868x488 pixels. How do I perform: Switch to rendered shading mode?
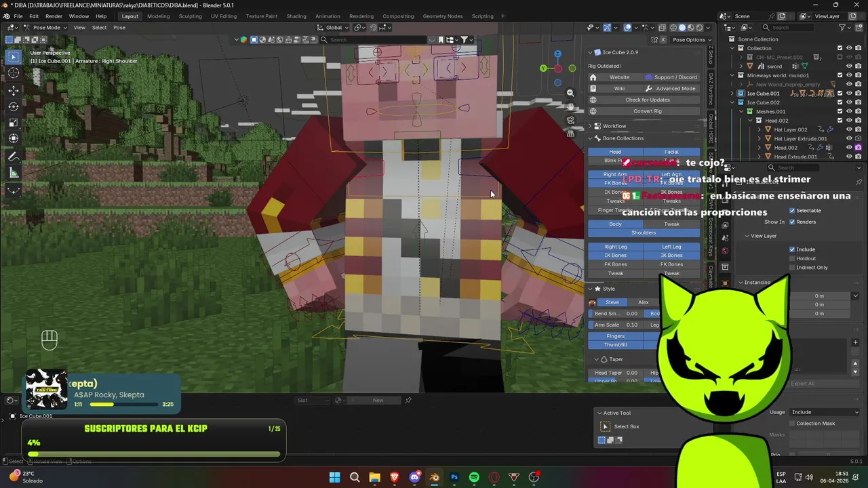click(700, 28)
